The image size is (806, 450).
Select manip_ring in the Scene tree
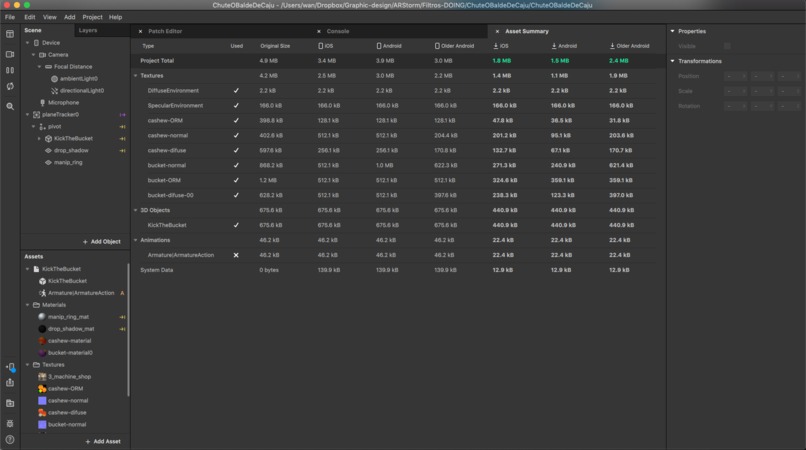[x=68, y=163]
